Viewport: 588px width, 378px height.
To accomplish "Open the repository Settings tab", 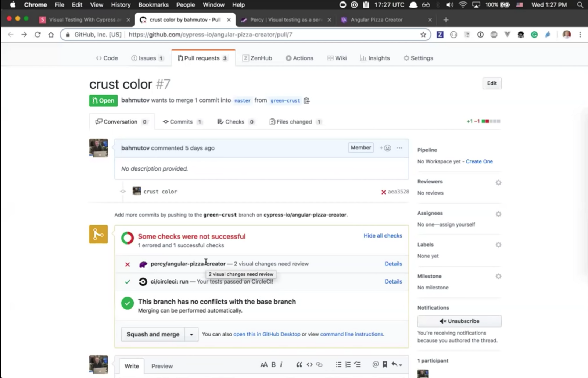I will 418,58.
